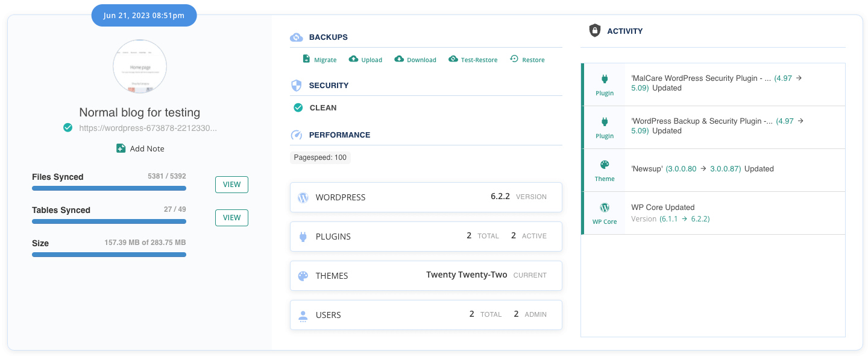Click the plug icon in Plugins card
The width and height of the screenshot is (868, 356).
(303, 237)
